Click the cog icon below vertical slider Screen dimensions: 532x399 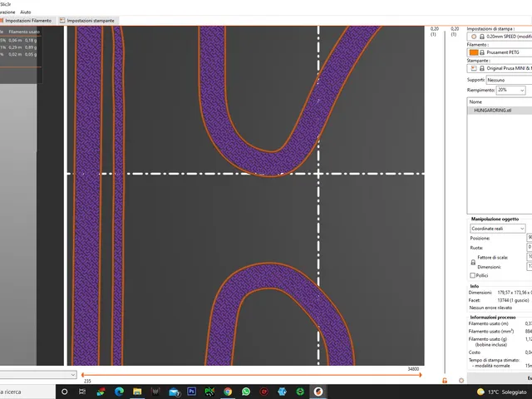pyautogui.click(x=461, y=381)
